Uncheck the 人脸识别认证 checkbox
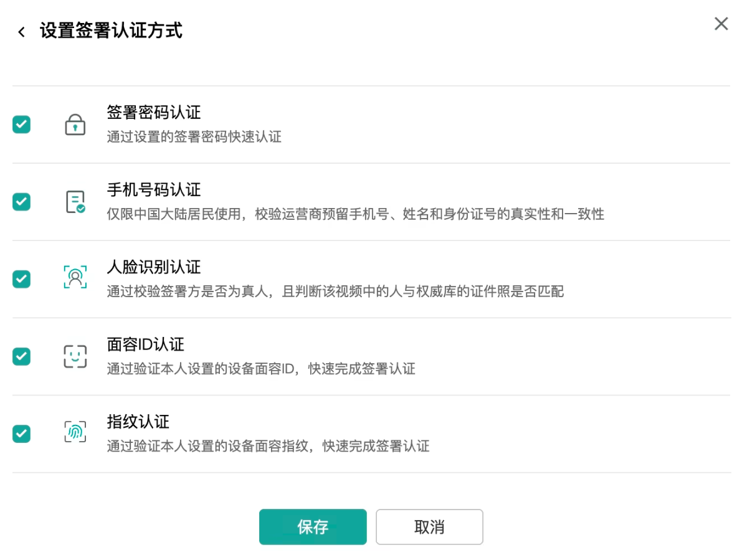 point(21,279)
